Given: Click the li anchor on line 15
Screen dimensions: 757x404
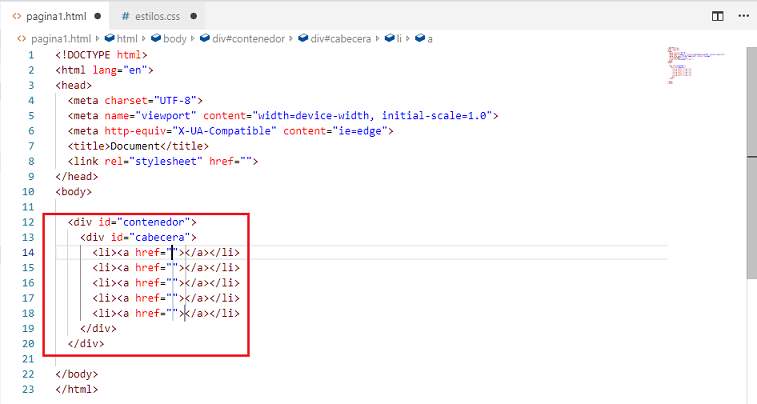Looking at the screenshot, I should pos(166,268).
